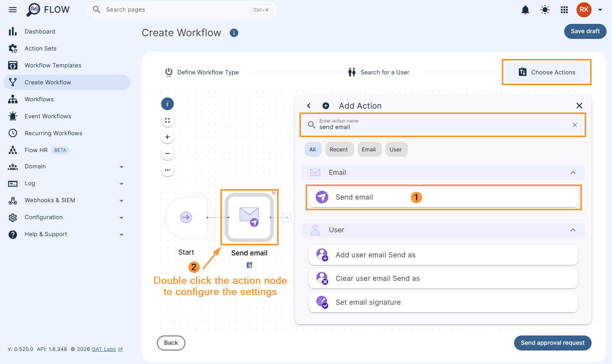
Task: Click the FLOW logo
Action: click(x=48, y=10)
